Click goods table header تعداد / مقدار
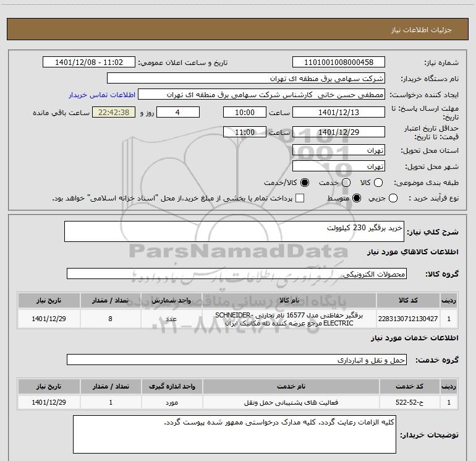 click(111, 300)
